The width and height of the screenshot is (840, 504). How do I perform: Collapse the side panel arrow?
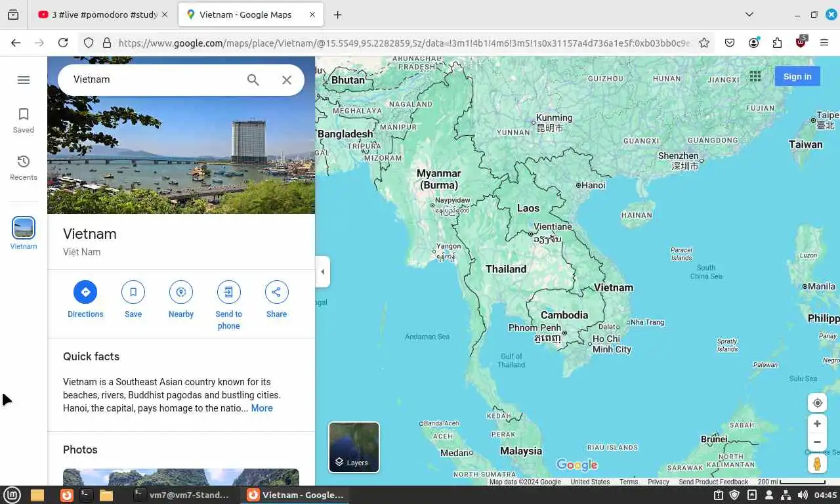(322, 272)
